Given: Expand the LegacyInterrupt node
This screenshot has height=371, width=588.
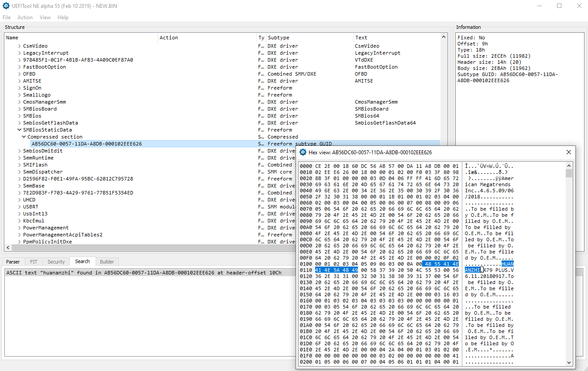Looking at the screenshot, I should pos(19,53).
